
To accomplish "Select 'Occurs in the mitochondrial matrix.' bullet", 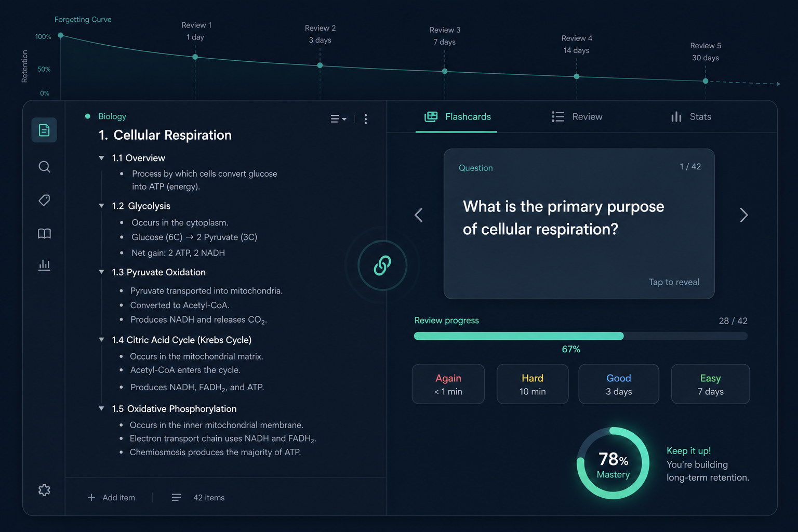I will pyautogui.click(x=196, y=356).
